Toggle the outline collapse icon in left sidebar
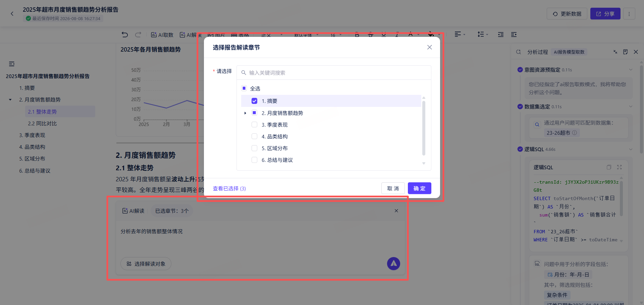644x305 pixels. click(12, 64)
